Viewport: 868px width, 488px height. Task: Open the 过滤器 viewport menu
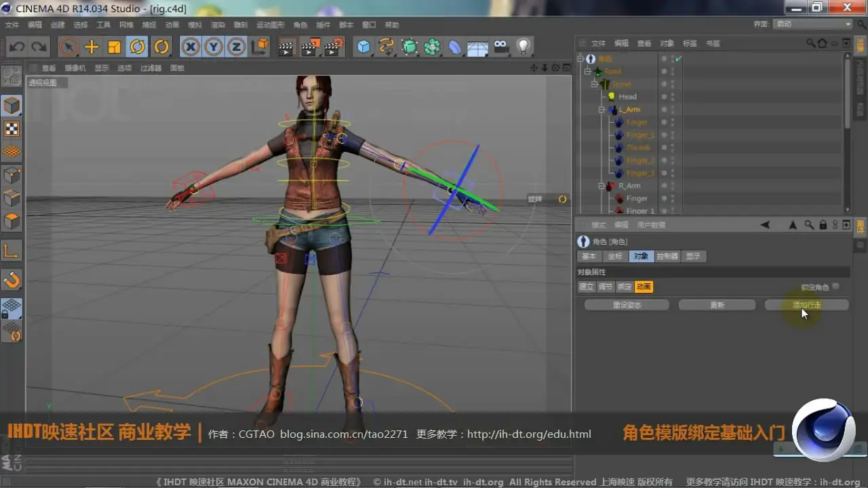pos(151,68)
